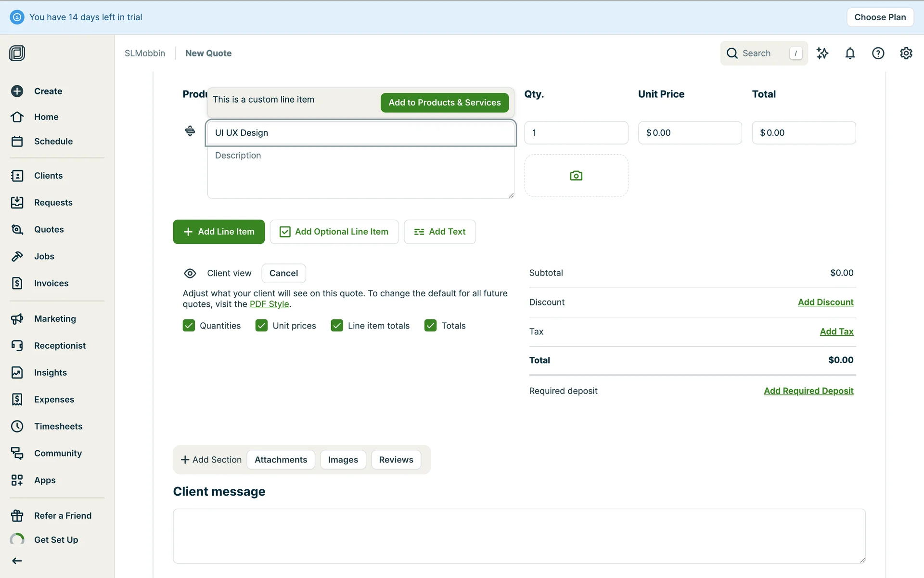Uncheck the Quantities checkbox

[189, 326]
